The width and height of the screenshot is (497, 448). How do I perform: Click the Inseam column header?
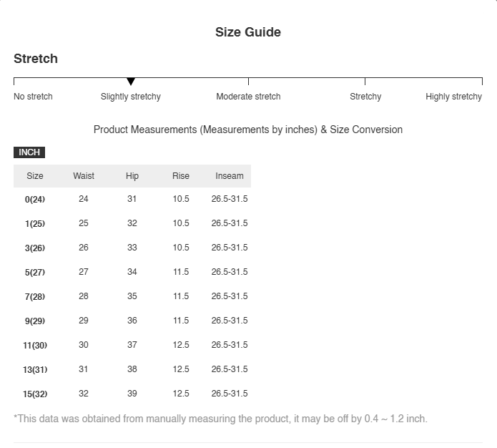point(230,176)
